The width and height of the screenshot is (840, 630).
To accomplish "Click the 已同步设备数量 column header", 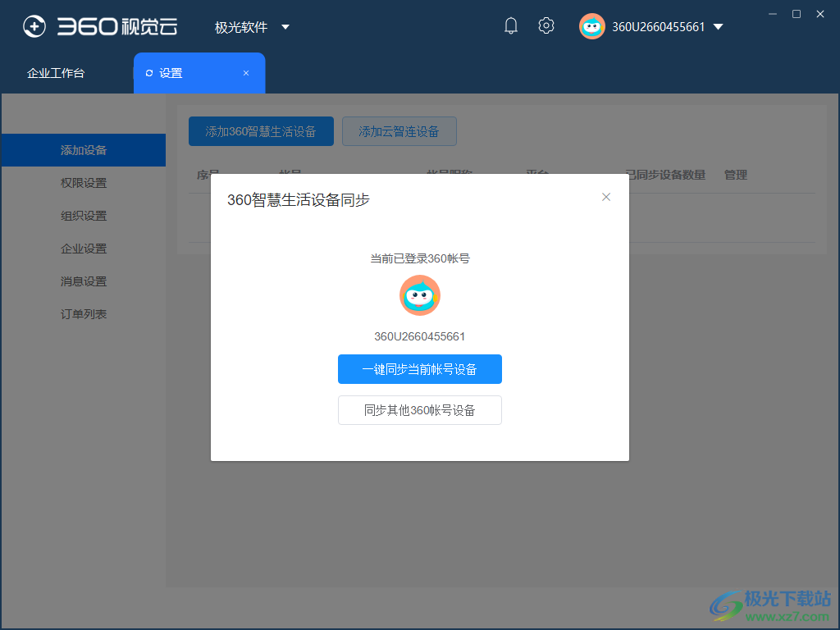I will point(665,175).
